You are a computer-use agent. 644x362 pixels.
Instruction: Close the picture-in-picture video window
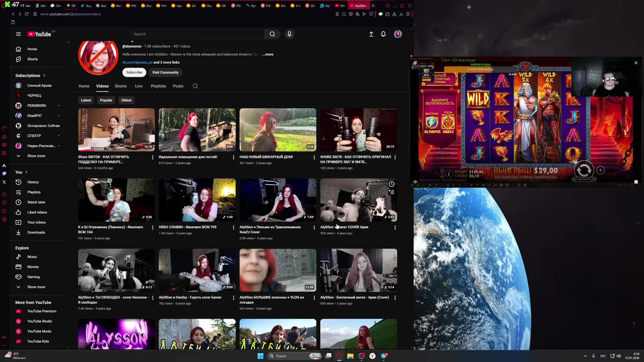636,63
